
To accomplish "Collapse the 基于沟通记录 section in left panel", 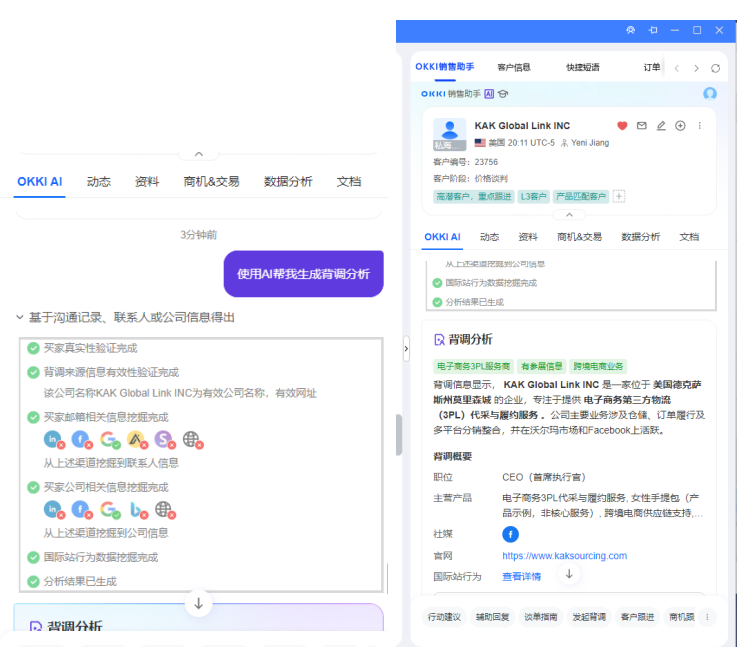I will point(20,317).
